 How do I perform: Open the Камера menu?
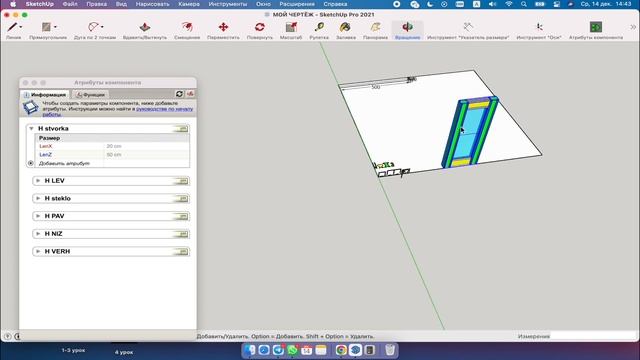tap(189, 4)
